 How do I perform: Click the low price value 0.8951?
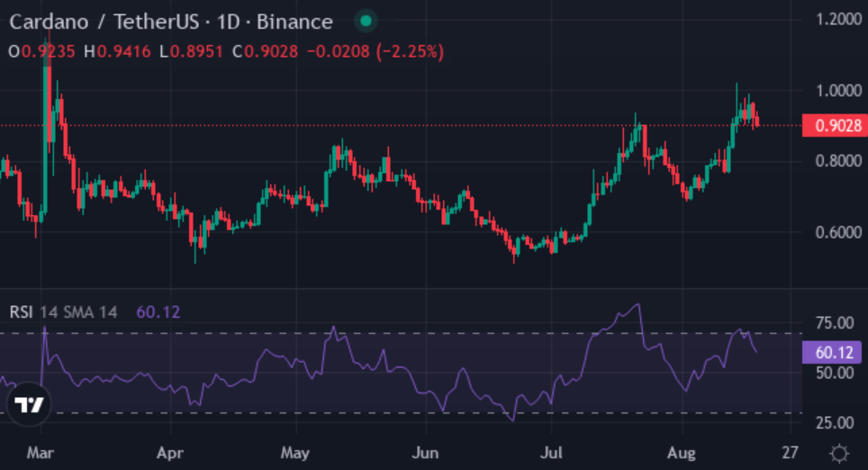pos(196,52)
